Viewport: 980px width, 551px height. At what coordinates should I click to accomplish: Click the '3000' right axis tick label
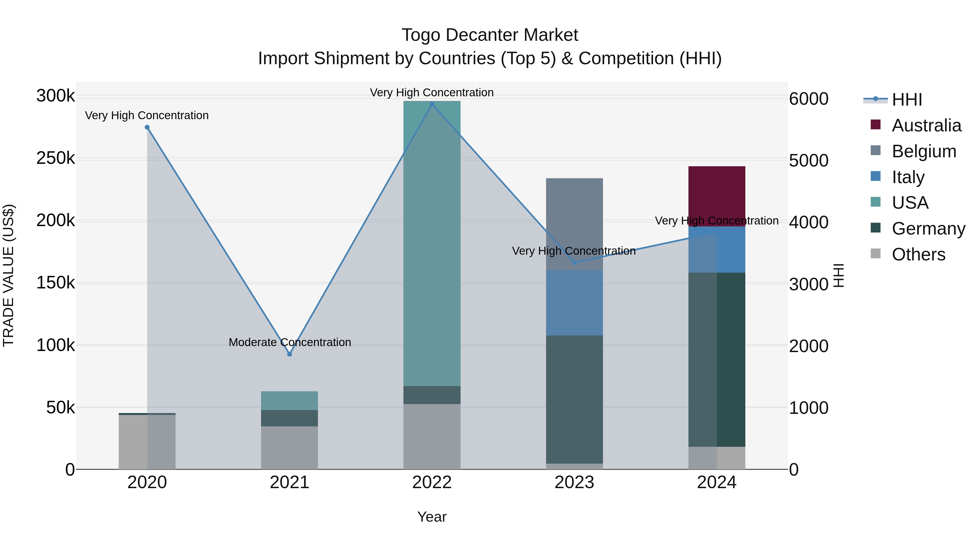[809, 284]
